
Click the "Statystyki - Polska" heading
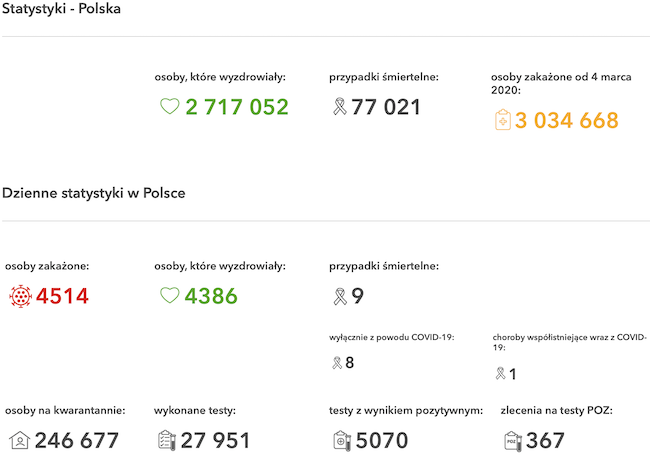tap(63, 8)
